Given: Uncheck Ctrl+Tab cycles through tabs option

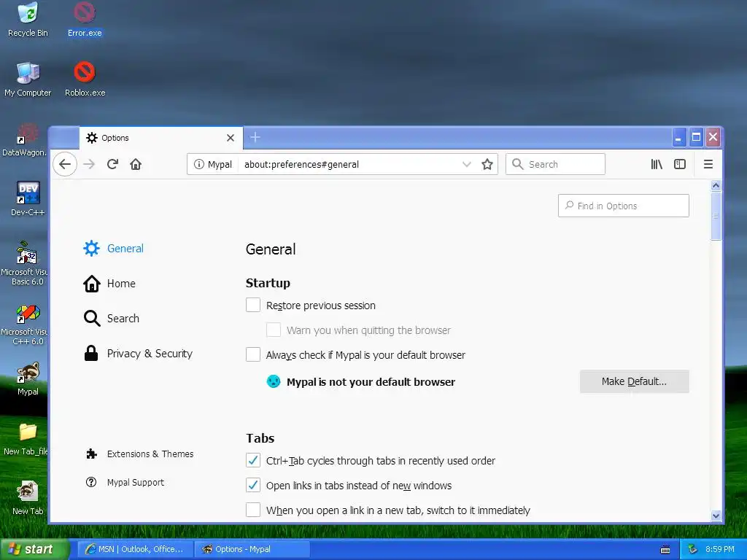Looking at the screenshot, I should pyautogui.click(x=253, y=460).
